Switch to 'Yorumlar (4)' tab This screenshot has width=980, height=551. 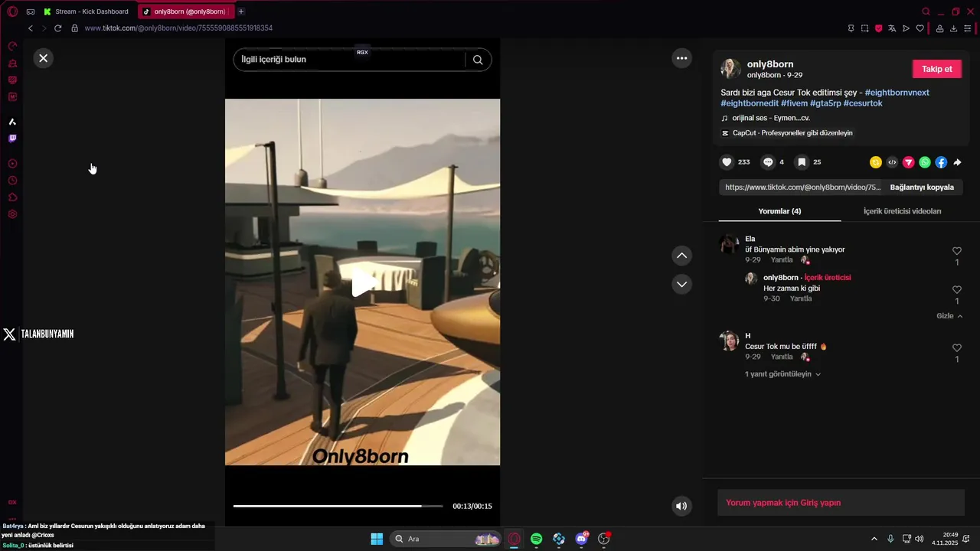point(779,211)
